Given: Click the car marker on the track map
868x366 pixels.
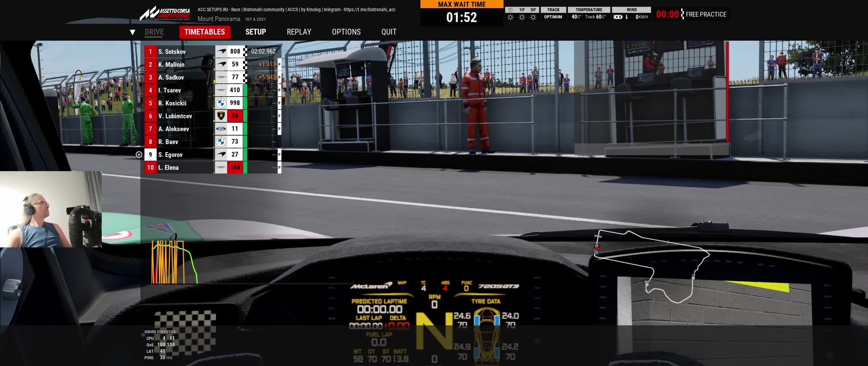Looking at the screenshot, I should click(x=596, y=249).
